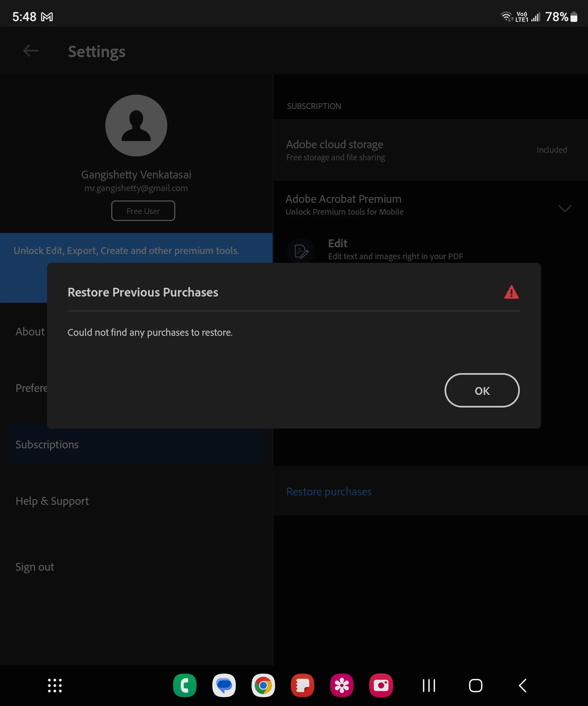
Task: Tap the profile avatar picture
Action: (x=136, y=125)
